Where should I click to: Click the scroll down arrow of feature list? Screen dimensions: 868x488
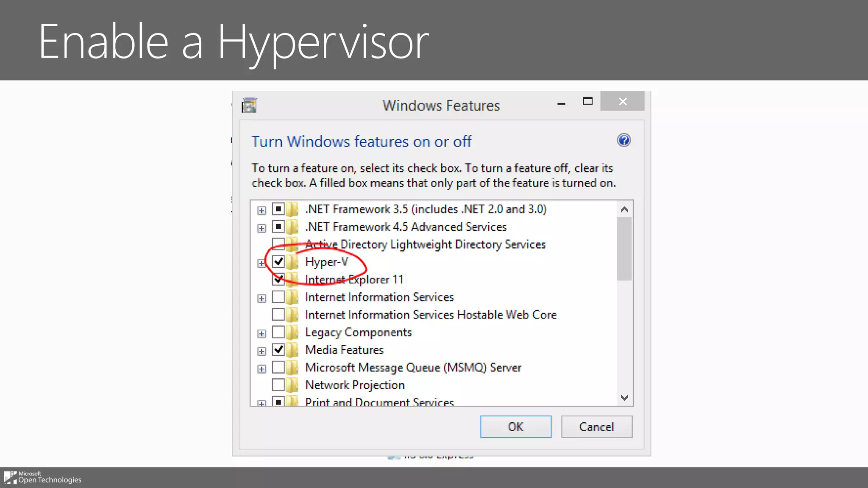[624, 397]
